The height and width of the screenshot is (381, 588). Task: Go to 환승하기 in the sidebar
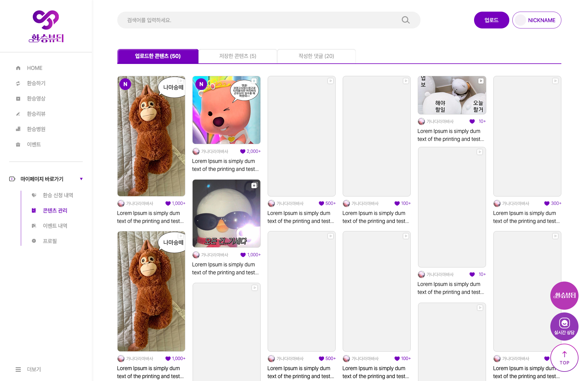click(36, 83)
